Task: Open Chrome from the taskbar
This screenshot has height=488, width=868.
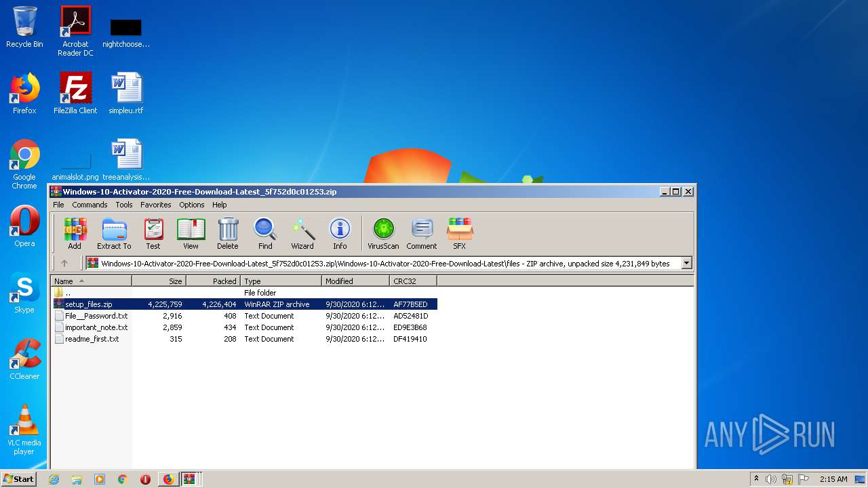Action: (x=123, y=479)
